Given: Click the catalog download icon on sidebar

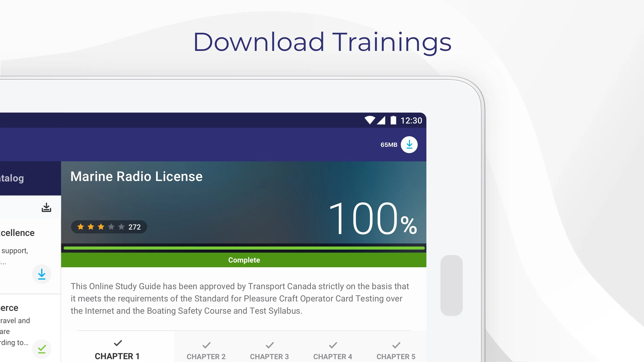Looking at the screenshot, I should pos(46,207).
